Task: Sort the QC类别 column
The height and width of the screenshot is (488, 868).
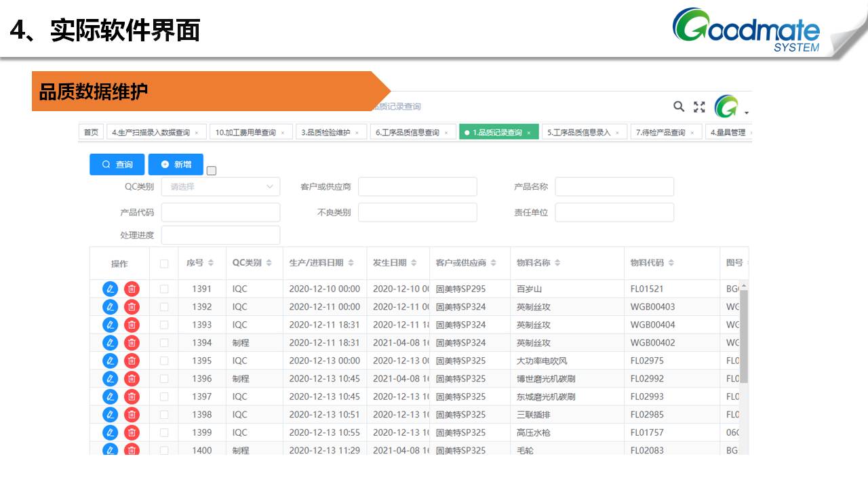Action: [269, 263]
